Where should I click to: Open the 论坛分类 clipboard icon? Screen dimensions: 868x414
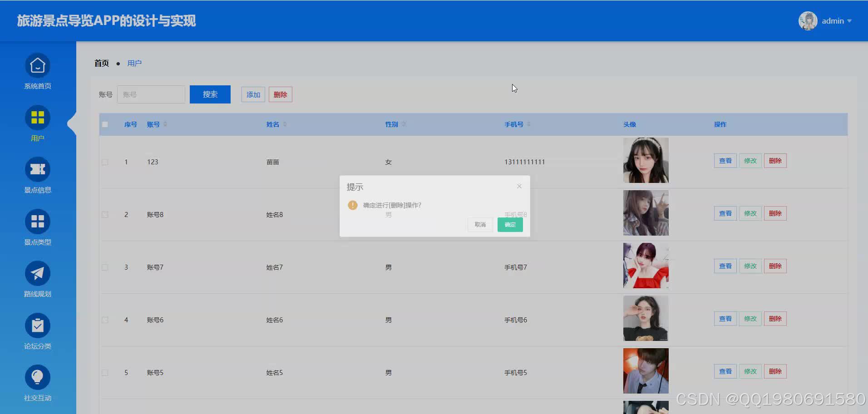coord(38,325)
